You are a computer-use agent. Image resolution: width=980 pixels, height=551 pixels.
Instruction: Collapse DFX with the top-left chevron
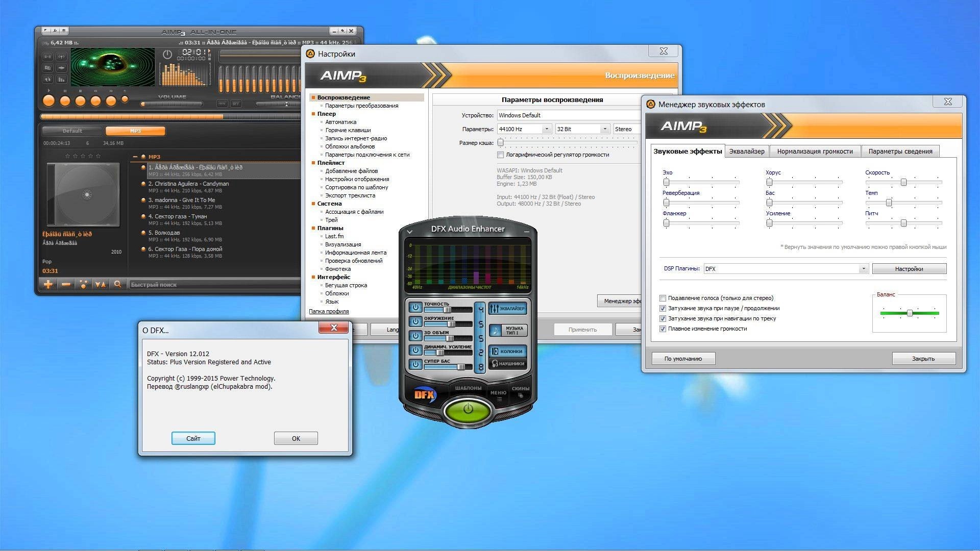click(409, 232)
